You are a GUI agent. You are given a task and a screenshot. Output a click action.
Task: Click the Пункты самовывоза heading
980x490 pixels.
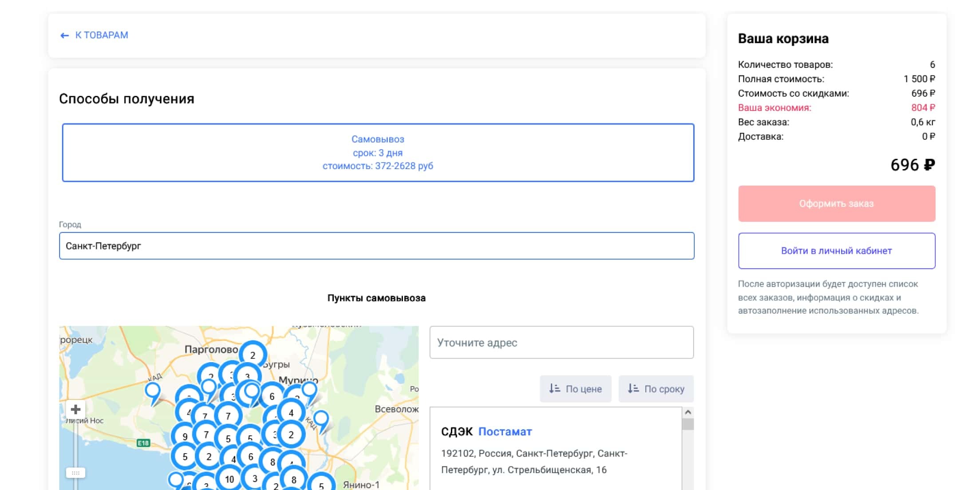point(376,298)
